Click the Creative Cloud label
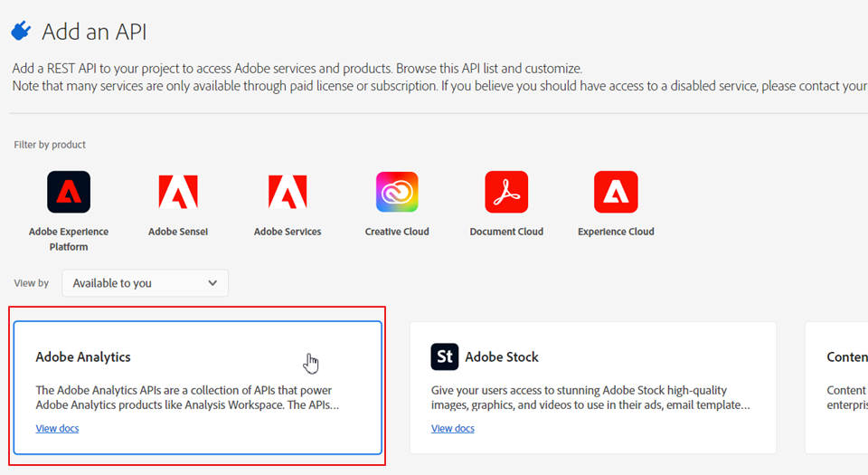This screenshot has height=475, width=868. (x=397, y=232)
